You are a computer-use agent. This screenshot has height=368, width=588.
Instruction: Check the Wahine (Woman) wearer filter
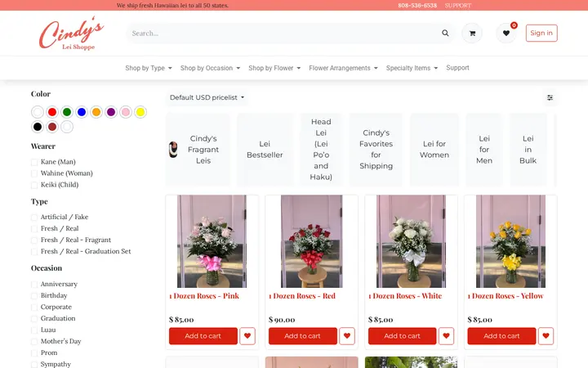[34, 173]
